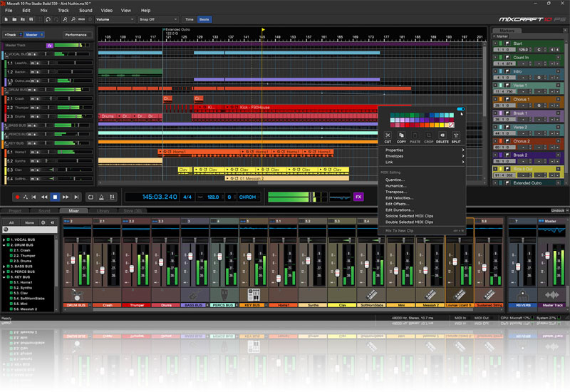Click the Cut icon in context menu
The width and height of the screenshot is (570, 392).
388,135
